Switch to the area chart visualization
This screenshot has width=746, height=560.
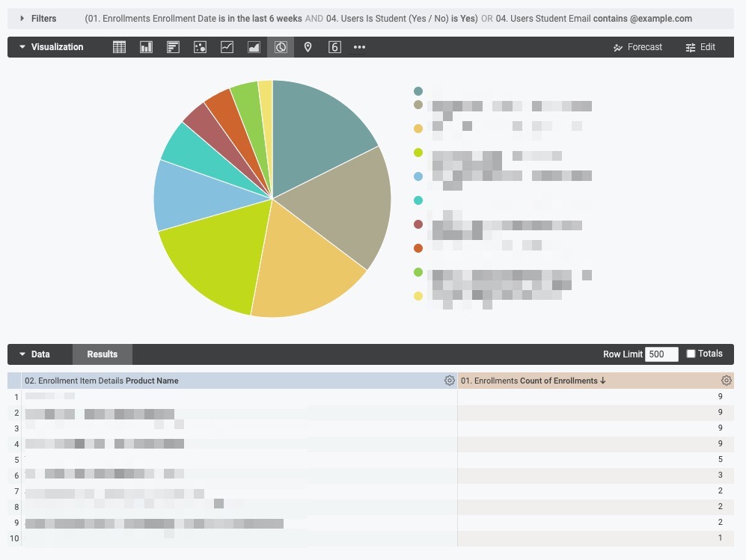point(253,46)
